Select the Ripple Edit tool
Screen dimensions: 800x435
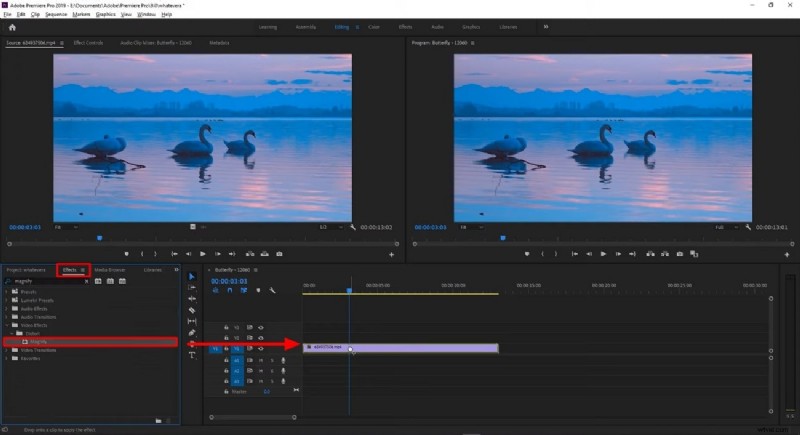(192, 299)
